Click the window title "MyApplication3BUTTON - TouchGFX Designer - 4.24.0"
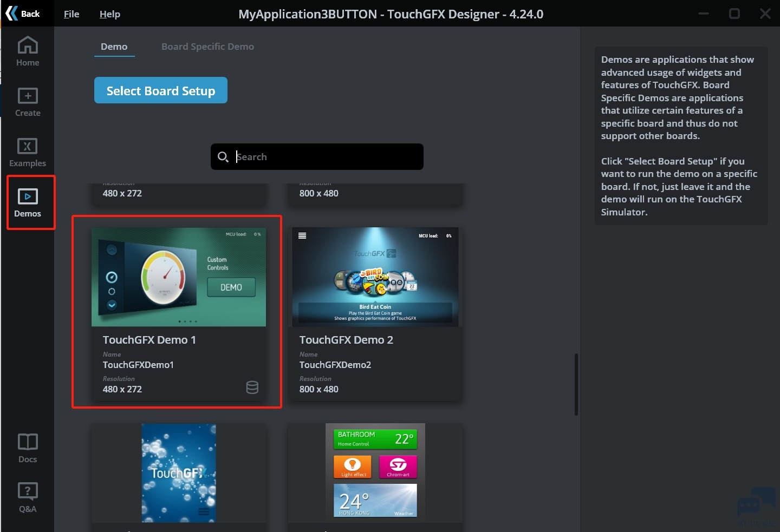This screenshot has width=780, height=532. click(x=391, y=14)
